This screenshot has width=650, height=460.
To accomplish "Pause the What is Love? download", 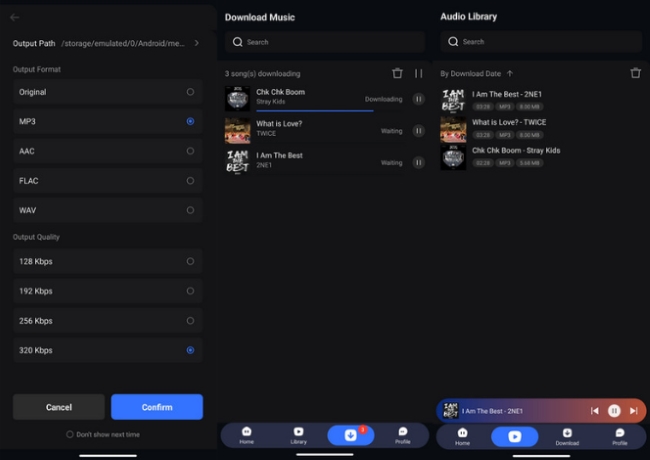I will [419, 131].
